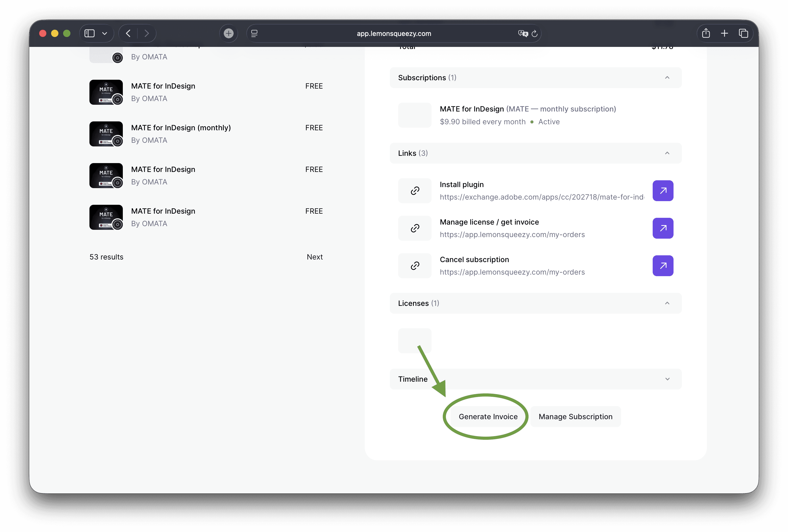This screenshot has height=532, width=788.
Task: Select the MATE for InDesign (monthly) order
Action: click(181, 128)
